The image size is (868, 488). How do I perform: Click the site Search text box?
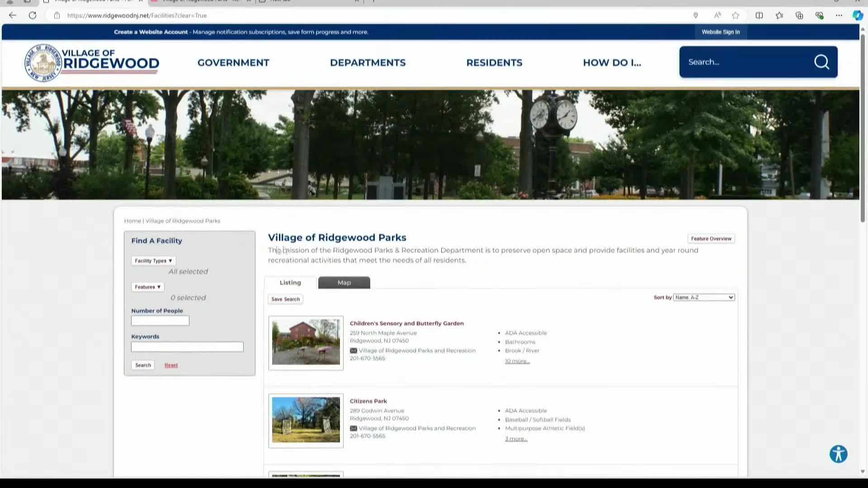746,62
